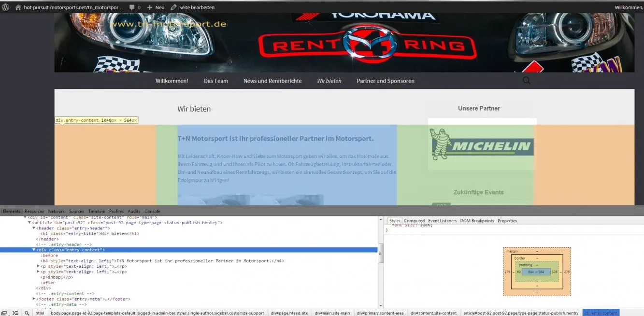
Task: Open the comments bubble icon in admin bar
Action: click(x=132, y=7)
